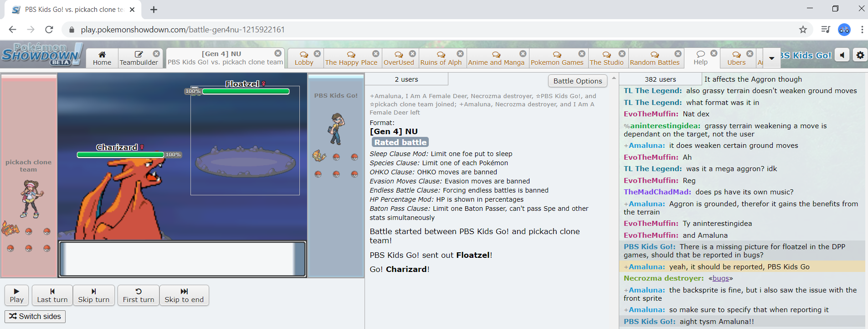This screenshot has height=329, width=868.
Task: Open the Home tab
Action: (102, 58)
